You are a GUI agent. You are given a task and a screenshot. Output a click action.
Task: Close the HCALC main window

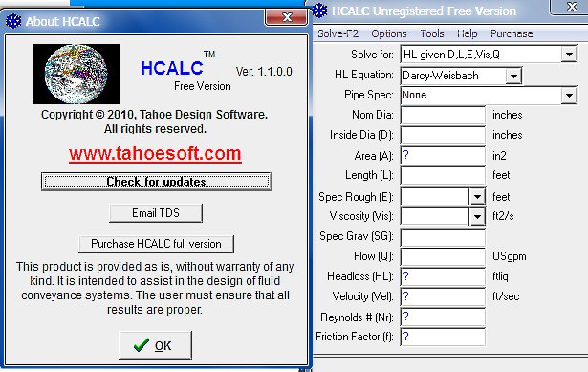click(572, 7)
